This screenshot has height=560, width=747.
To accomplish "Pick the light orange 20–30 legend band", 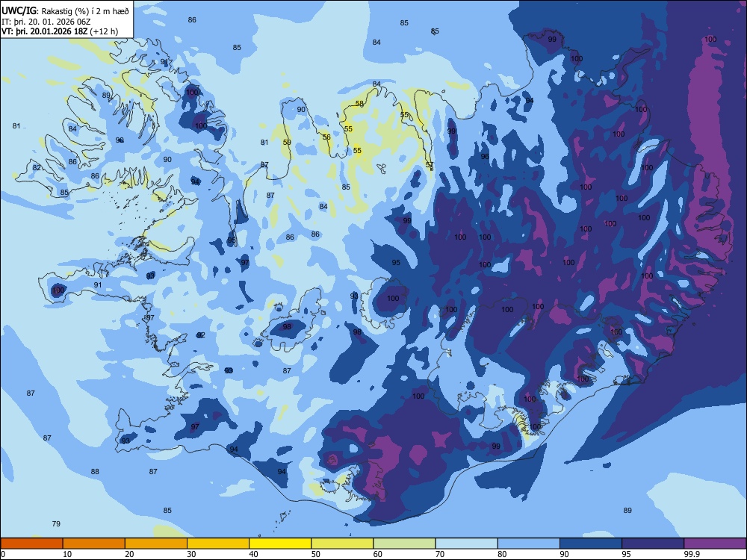I will coord(156,544).
